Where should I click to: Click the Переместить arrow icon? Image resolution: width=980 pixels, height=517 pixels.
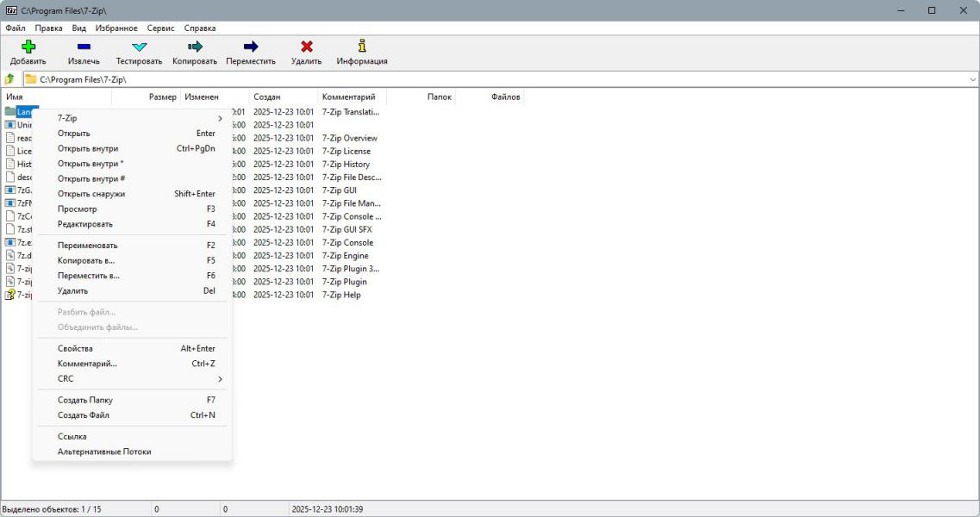pos(251,47)
